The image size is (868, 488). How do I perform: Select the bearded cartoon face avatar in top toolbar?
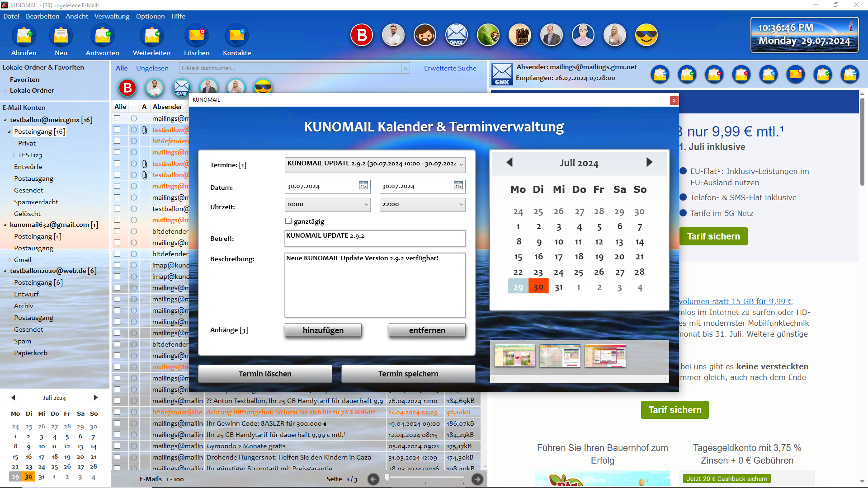425,35
